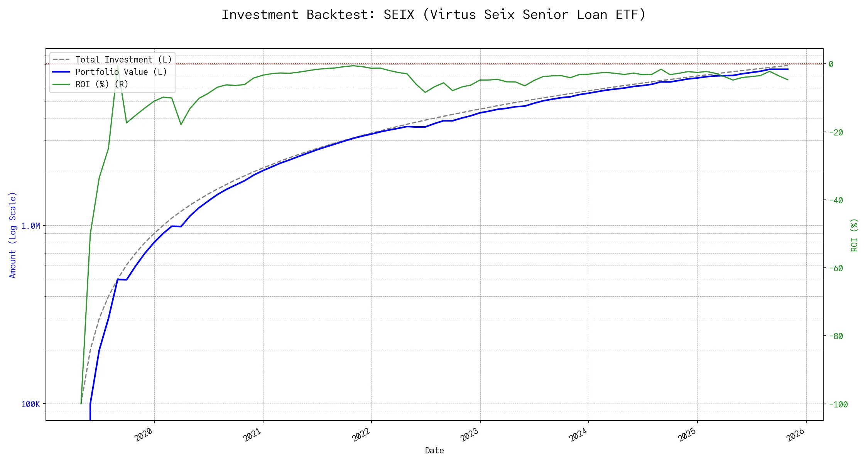
Task: Click the Amount (Log Scale) axis title
Action: (x=13, y=235)
